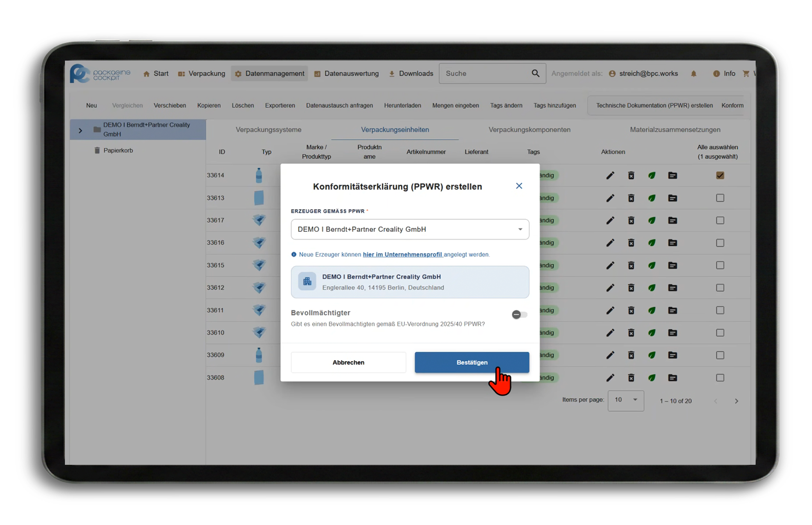Screen dimensions: 812x525
Task: Click the Exportieren toolbar action
Action: [x=280, y=105]
